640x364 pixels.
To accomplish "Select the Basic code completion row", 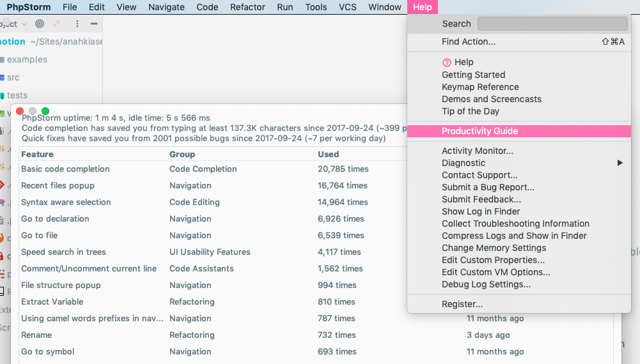I will [x=213, y=169].
